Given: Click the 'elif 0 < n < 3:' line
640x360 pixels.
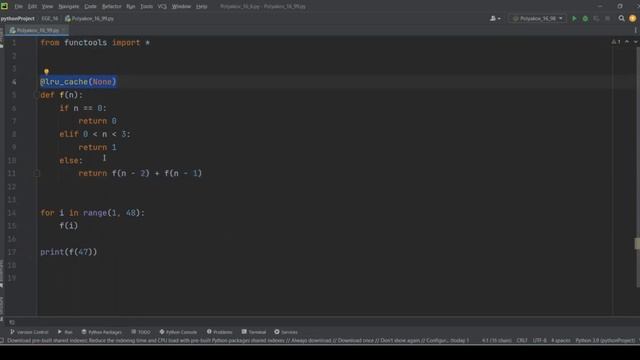Looking at the screenshot, I should click(x=95, y=134).
